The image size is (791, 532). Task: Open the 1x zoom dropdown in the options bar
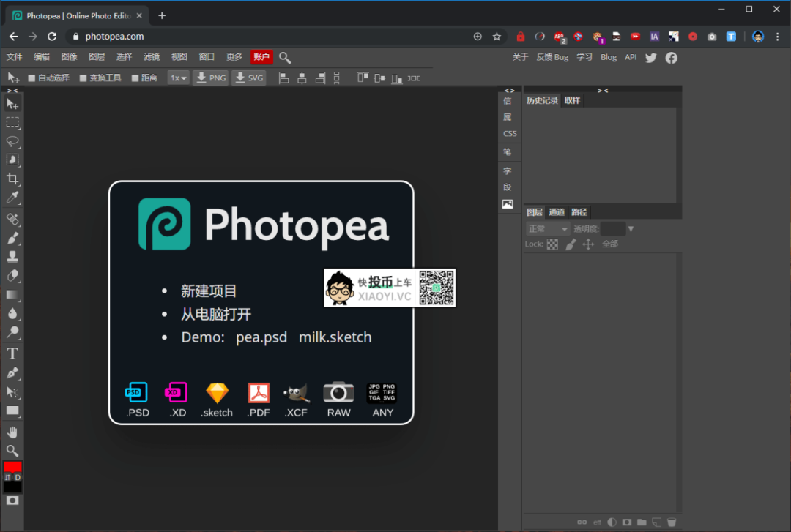178,78
